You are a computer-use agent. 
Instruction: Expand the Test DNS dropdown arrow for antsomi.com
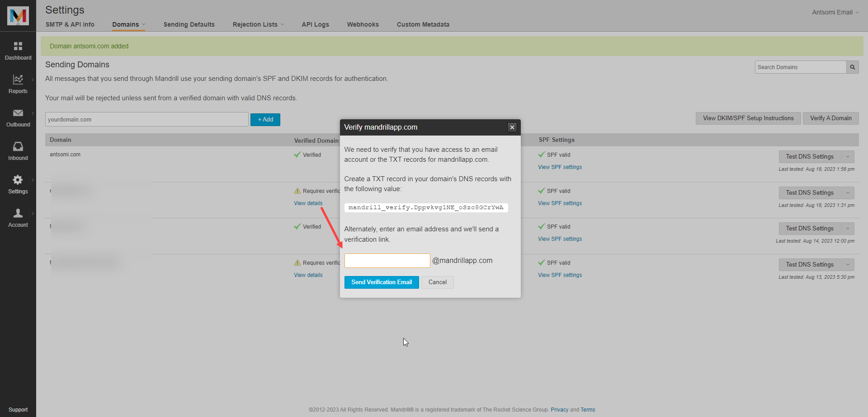click(x=848, y=157)
